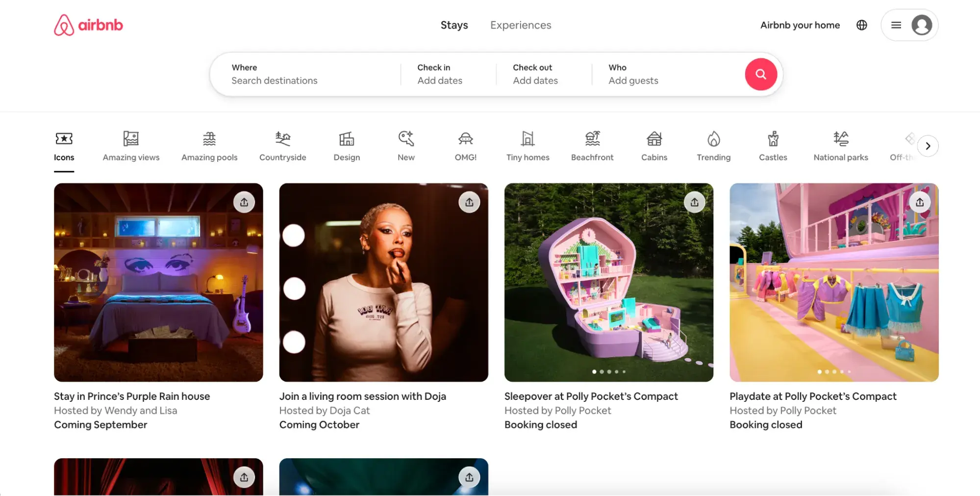This screenshot has height=496, width=980.
Task: Click the Airbnb your home link
Action: click(800, 25)
